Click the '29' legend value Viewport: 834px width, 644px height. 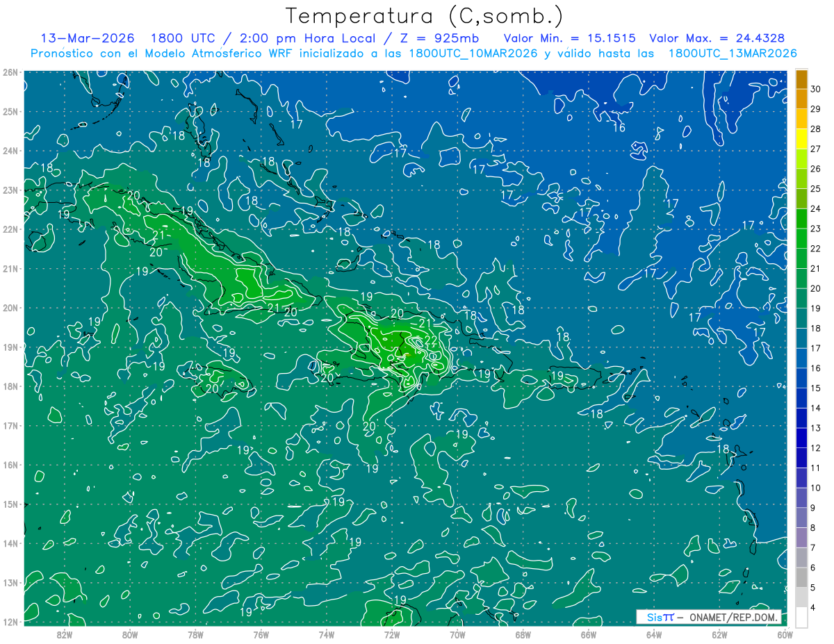click(816, 109)
